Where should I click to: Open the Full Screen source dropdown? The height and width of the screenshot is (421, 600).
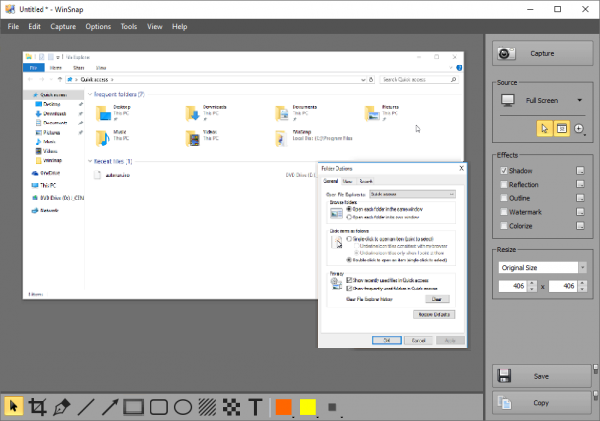579,100
